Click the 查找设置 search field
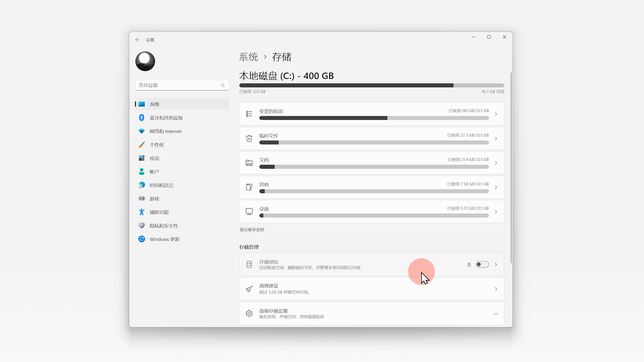 (178, 85)
